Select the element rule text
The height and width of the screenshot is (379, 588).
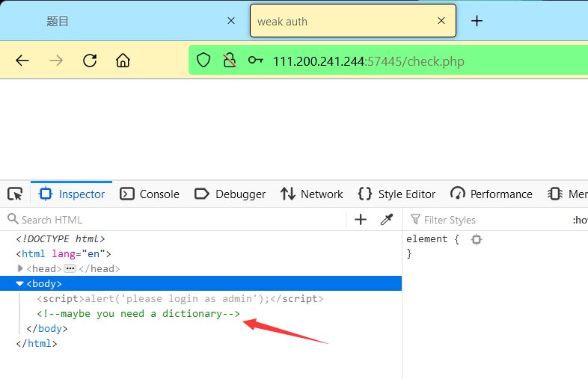[x=426, y=238]
